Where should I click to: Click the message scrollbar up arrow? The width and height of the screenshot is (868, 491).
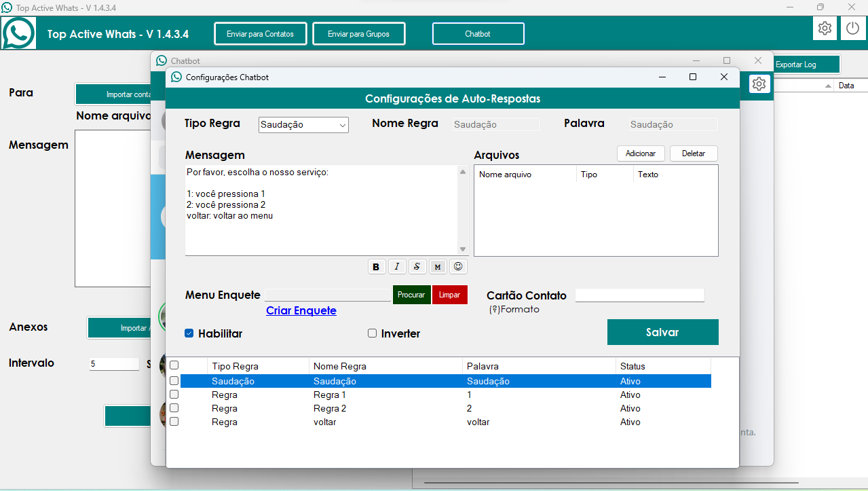pyautogui.click(x=464, y=171)
